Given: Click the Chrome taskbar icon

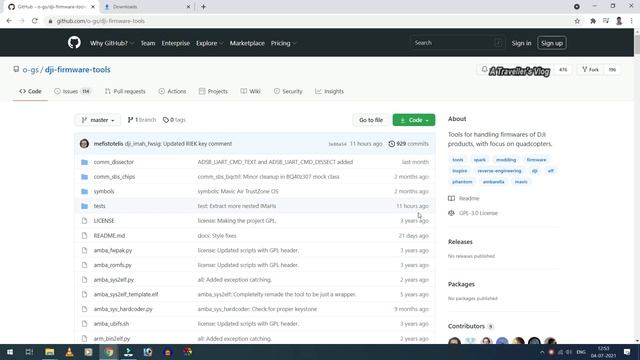Looking at the screenshot, I should [x=109, y=352].
